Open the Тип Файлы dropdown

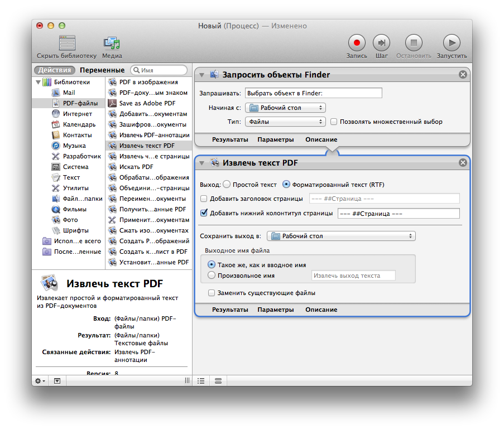tap(285, 122)
